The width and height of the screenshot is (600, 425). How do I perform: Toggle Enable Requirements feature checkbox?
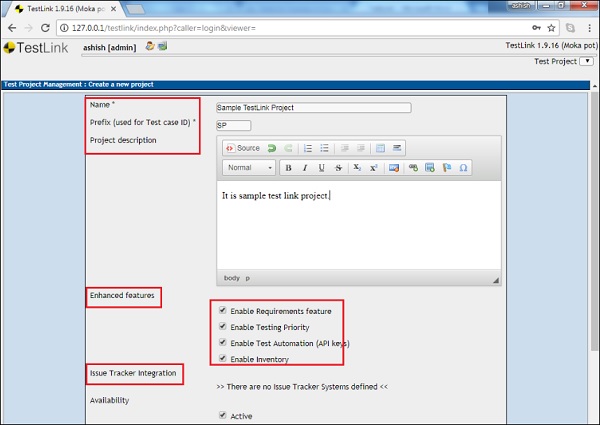point(222,310)
